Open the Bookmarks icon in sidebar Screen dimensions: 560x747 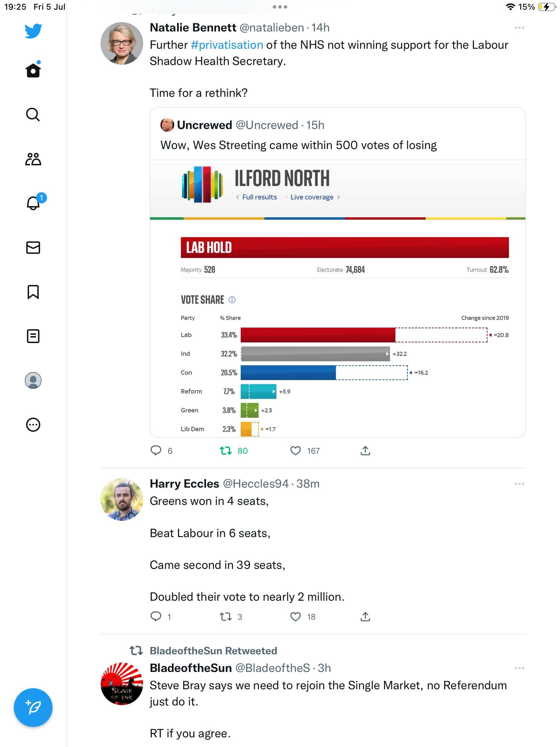point(33,292)
